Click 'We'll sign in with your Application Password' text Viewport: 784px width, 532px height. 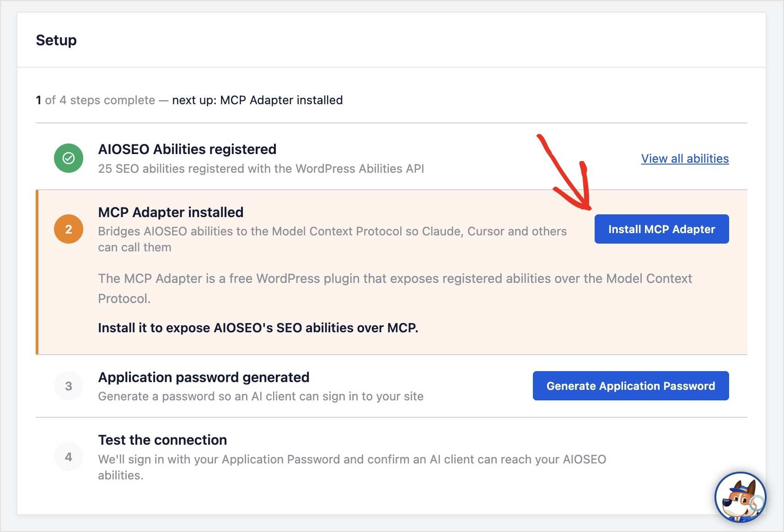[x=352, y=467]
